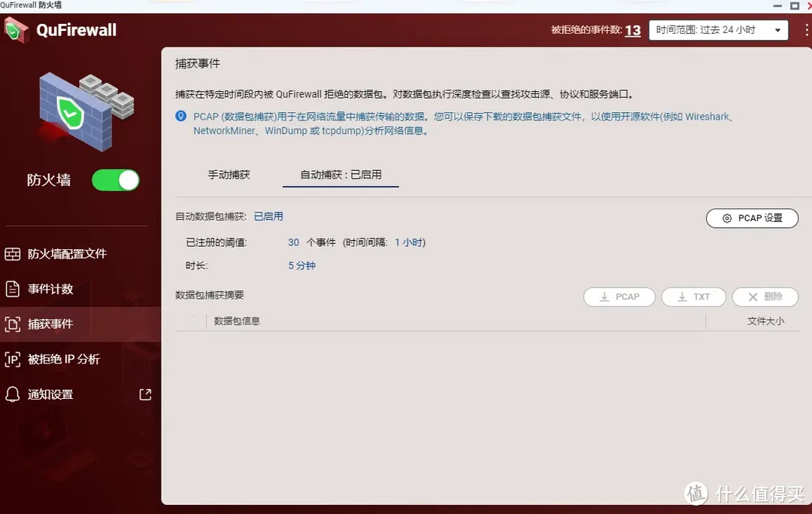Viewport: 812px width, 514px height.
Task: Open 通知设置 in the sidebar
Action: [x=50, y=394]
